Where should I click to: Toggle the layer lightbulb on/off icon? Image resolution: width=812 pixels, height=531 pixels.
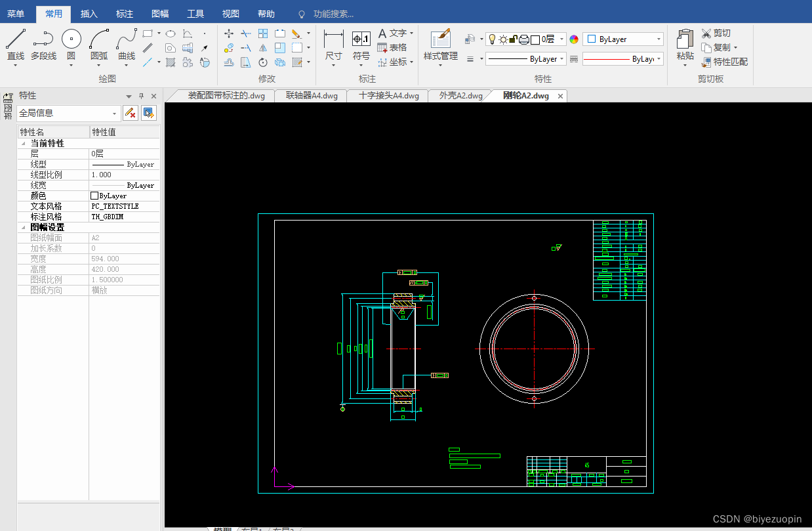point(492,39)
